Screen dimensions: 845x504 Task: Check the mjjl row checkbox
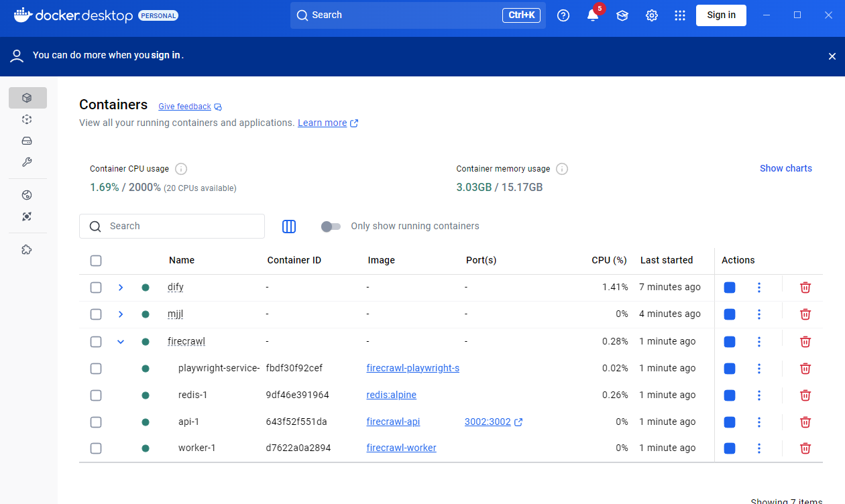pyautogui.click(x=96, y=314)
